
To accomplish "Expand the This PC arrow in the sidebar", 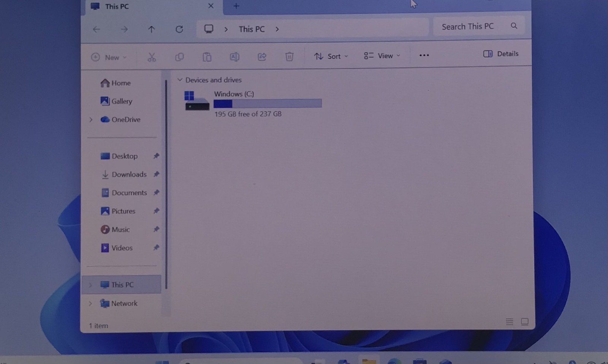I will pos(90,285).
